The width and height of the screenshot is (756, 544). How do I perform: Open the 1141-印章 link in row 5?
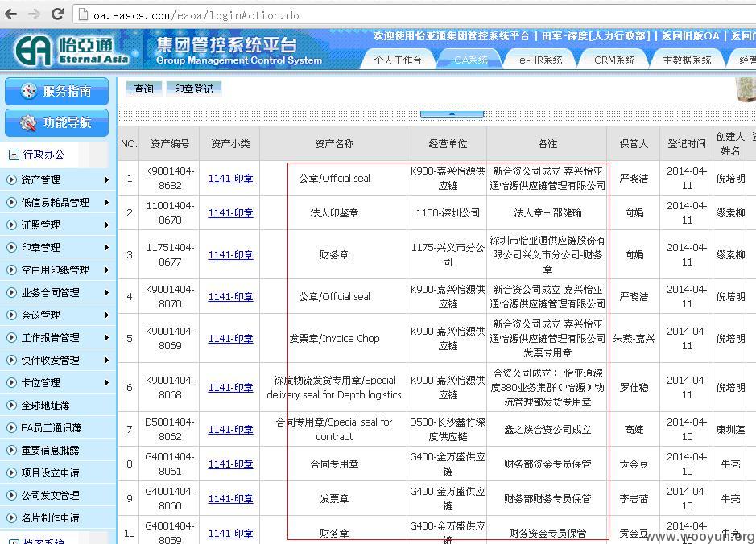click(230, 339)
